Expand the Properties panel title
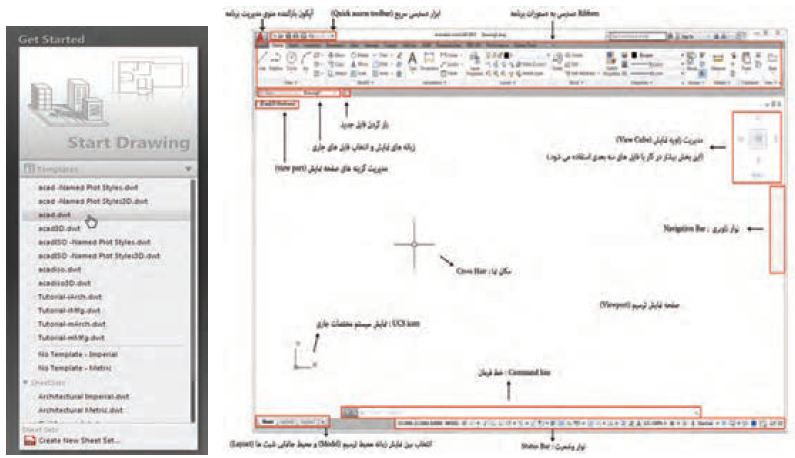This screenshot has width=795, height=458. click(642, 83)
